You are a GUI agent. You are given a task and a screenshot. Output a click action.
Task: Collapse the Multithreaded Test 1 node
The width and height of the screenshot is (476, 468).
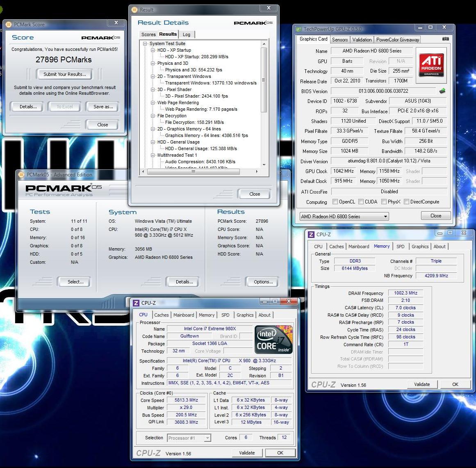153,155
